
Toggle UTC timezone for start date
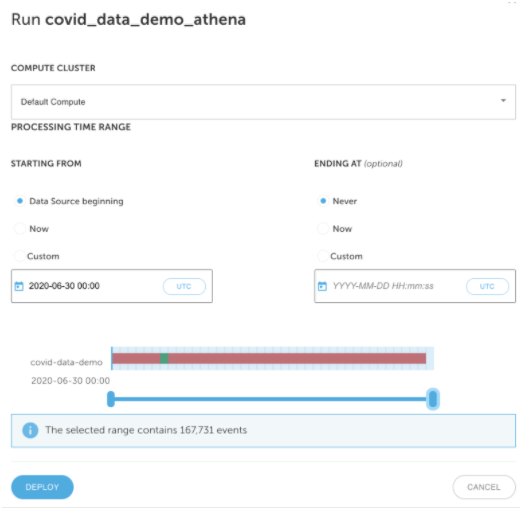(184, 286)
